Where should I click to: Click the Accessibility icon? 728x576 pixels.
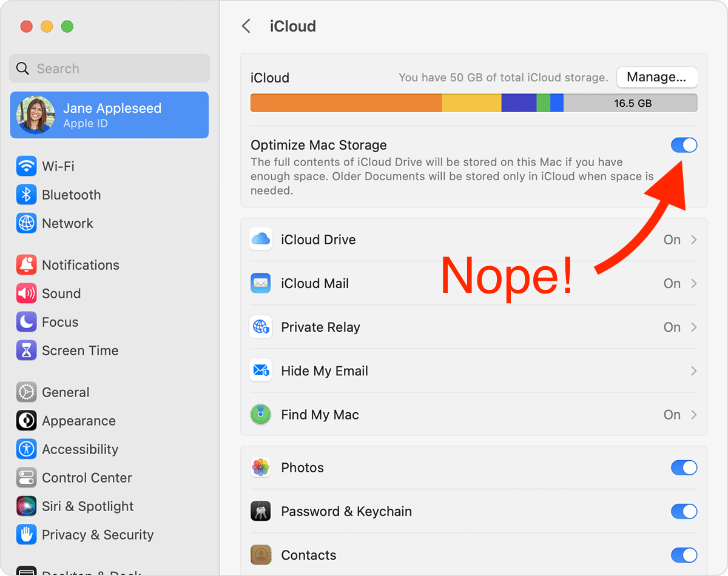(26, 449)
